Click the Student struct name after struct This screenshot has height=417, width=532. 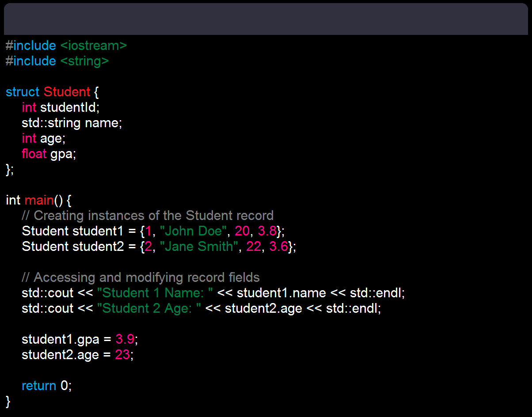pos(67,92)
